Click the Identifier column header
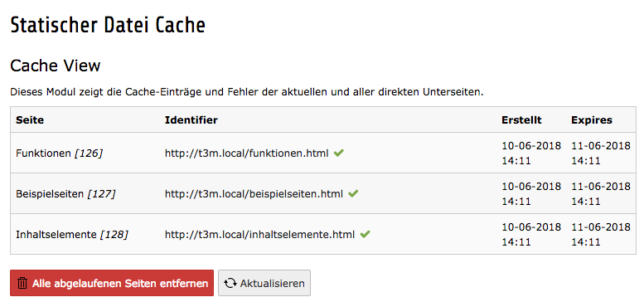 pyautogui.click(x=191, y=120)
